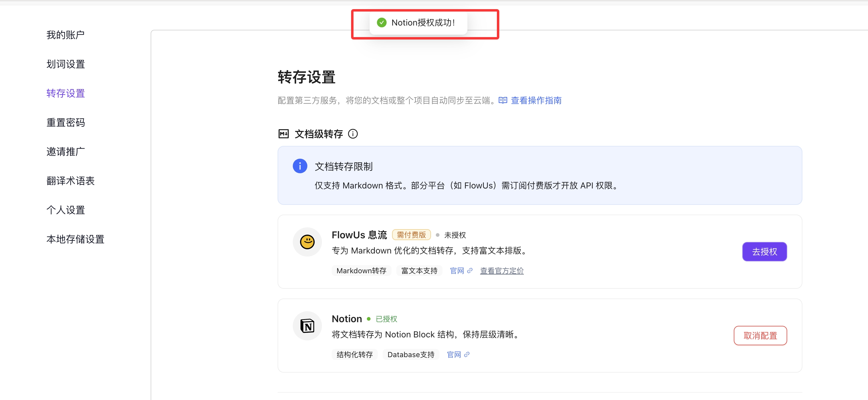Open the 划词设置 section

coord(65,64)
